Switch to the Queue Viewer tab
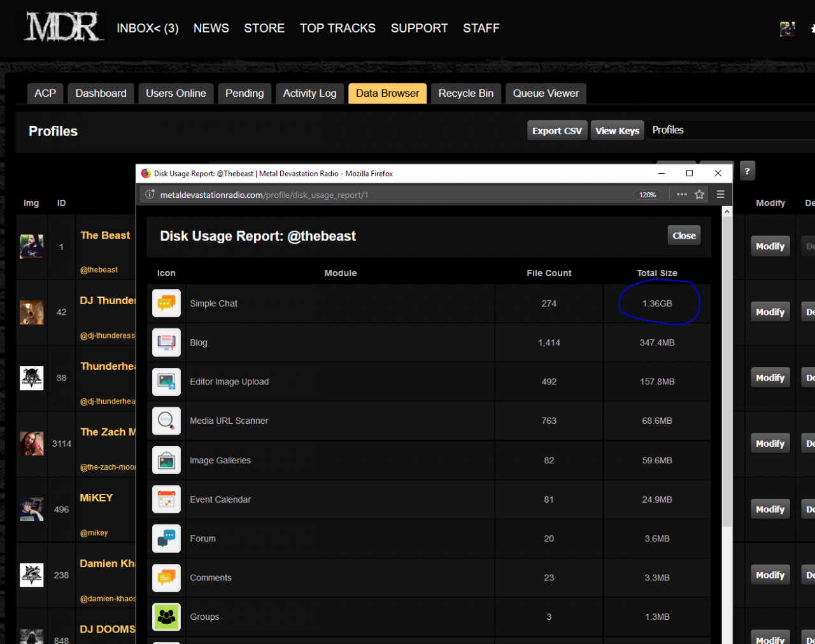This screenshot has width=815, height=644. click(546, 94)
